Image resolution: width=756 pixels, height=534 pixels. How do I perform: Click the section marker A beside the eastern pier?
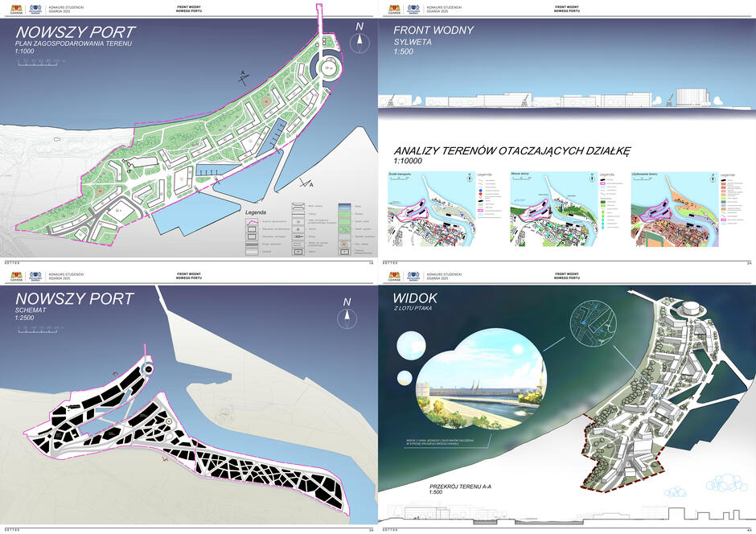point(309,184)
